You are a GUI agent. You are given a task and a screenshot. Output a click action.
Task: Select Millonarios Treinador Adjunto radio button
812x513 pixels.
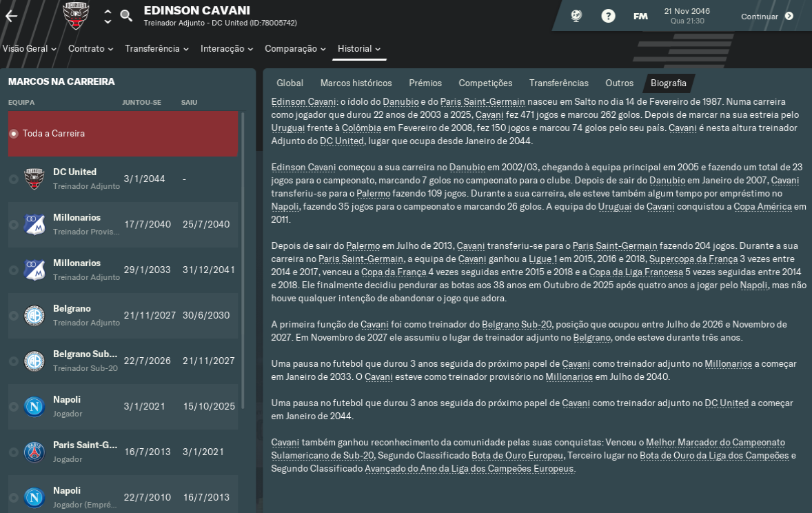[x=14, y=270]
